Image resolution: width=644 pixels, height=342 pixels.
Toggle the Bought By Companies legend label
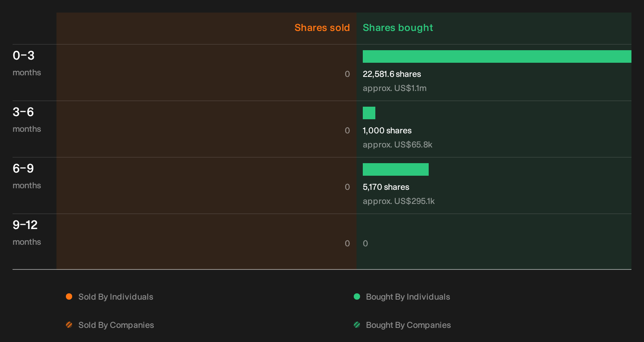(x=408, y=325)
